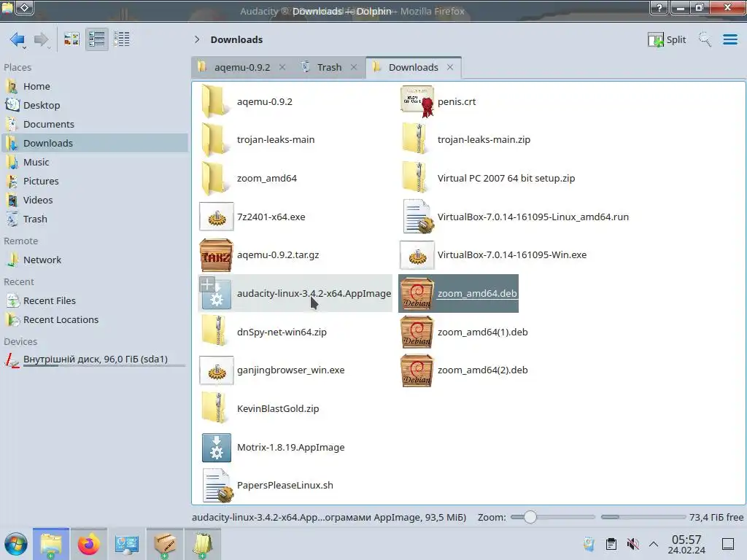Open the hamburger menu
The image size is (747, 560).
click(729, 39)
